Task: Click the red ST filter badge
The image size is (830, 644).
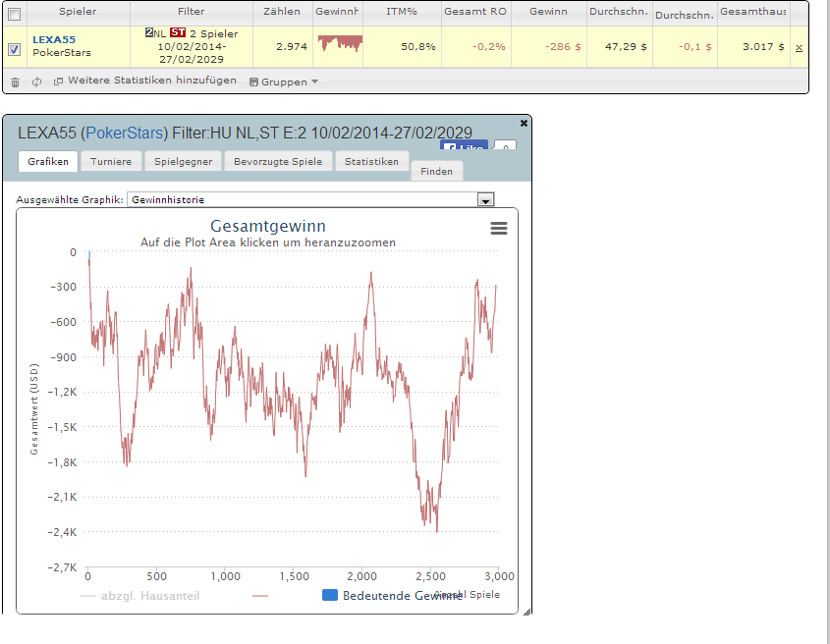Action: click(x=178, y=32)
